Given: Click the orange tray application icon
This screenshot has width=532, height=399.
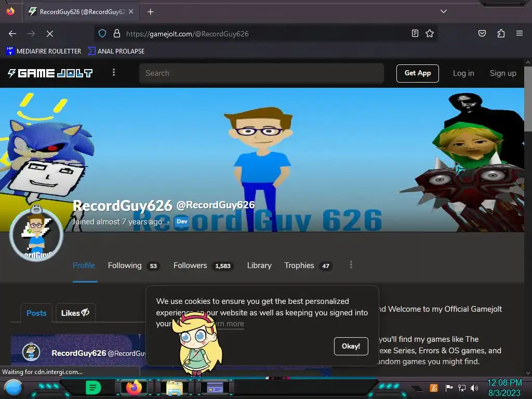Looking at the screenshot, I should point(434,388).
